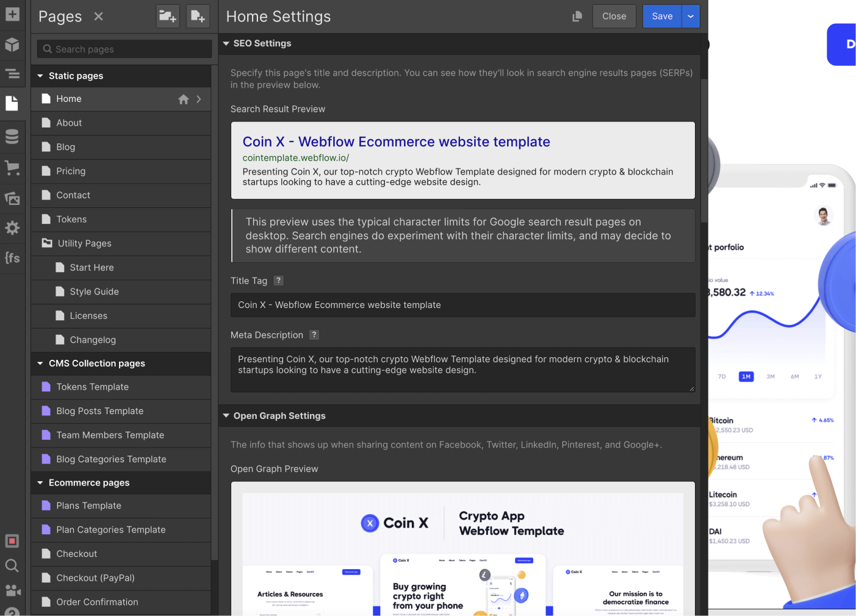The height and width of the screenshot is (616, 856).
Task: Open the Ecommerce cart icon
Action: [12, 168]
